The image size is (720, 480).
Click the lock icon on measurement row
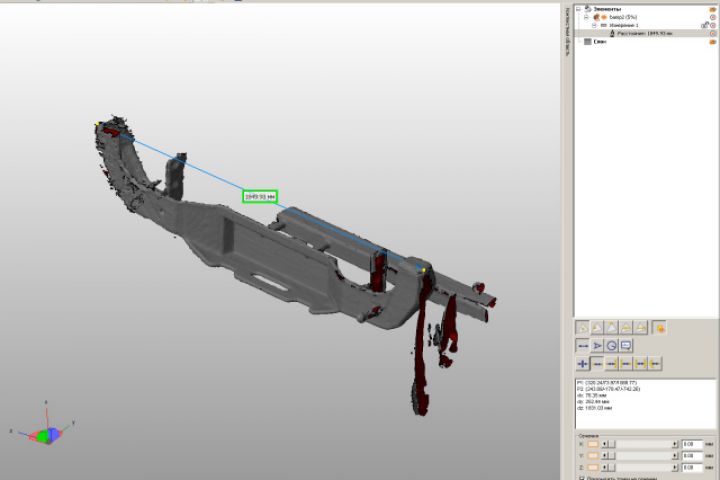[x=704, y=24]
